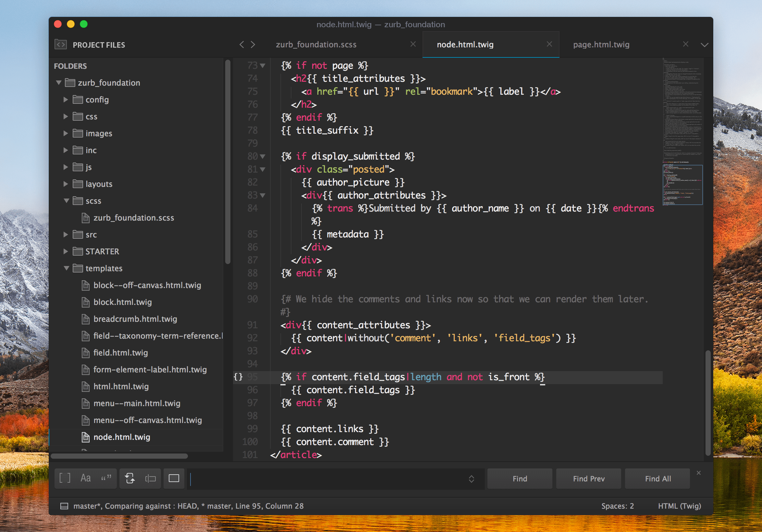Click the Project Files panel icon

60,44
